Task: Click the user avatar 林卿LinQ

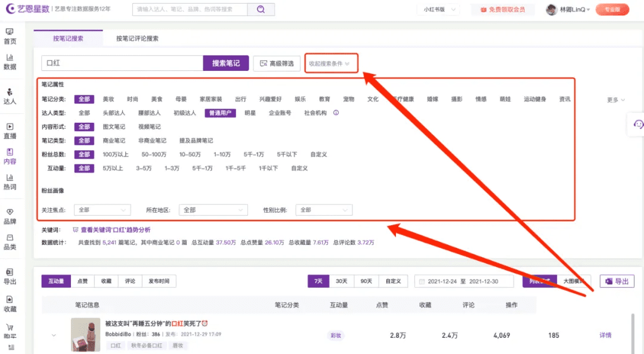Action: (551, 10)
